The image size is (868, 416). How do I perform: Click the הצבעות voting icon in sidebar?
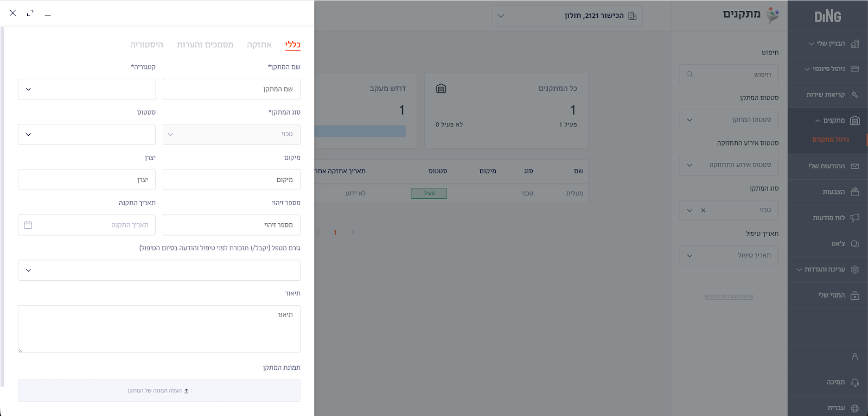point(855,192)
